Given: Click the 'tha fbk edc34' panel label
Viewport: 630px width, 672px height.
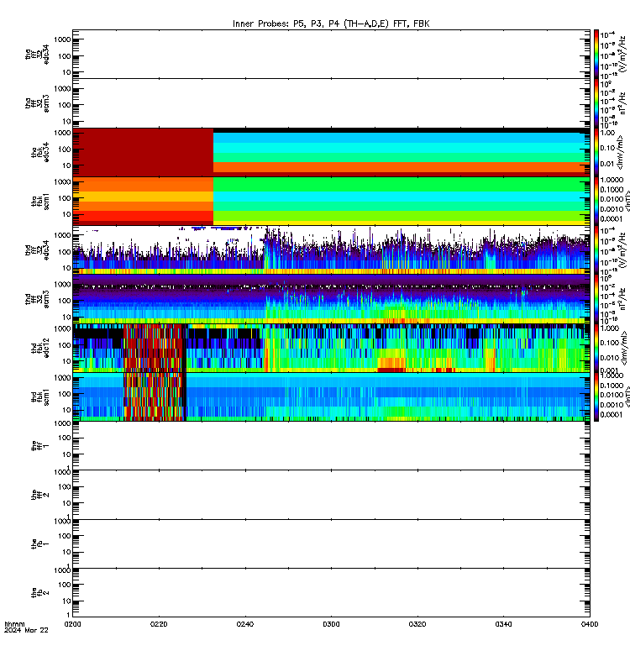Looking at the screenshot, I should tap(40, 152).
